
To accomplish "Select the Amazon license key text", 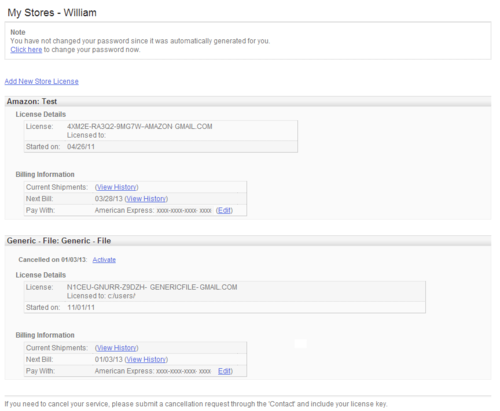I will pos(140,127).
